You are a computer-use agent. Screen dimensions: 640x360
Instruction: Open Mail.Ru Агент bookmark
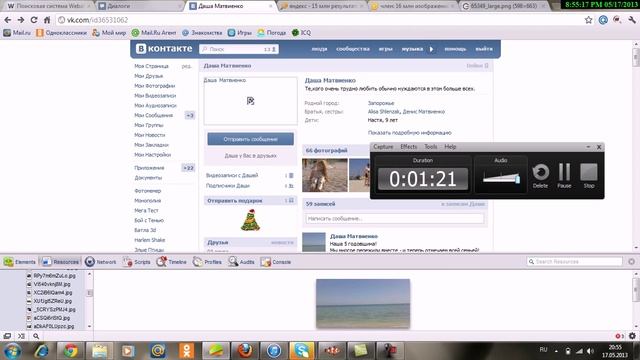[154, 33]
